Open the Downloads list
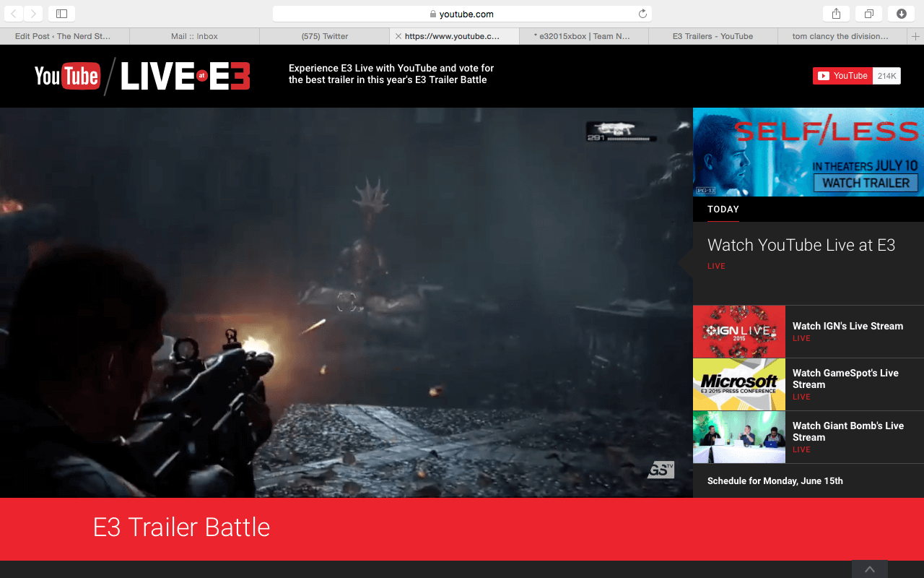 point(901,13)
